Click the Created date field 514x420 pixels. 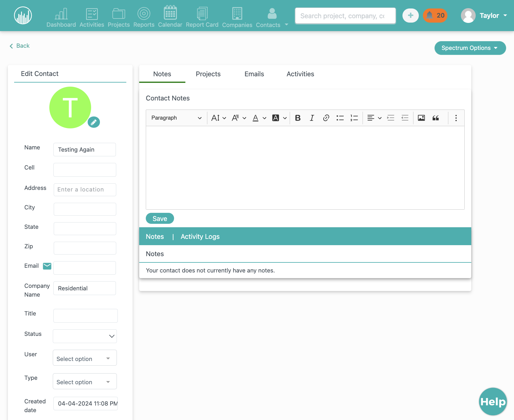click(x=85, y=404)
